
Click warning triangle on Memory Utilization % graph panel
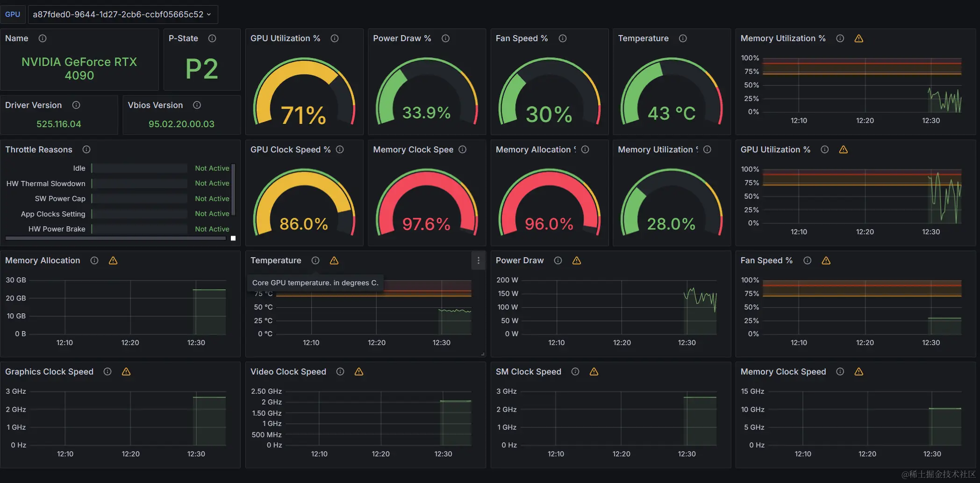858,38
